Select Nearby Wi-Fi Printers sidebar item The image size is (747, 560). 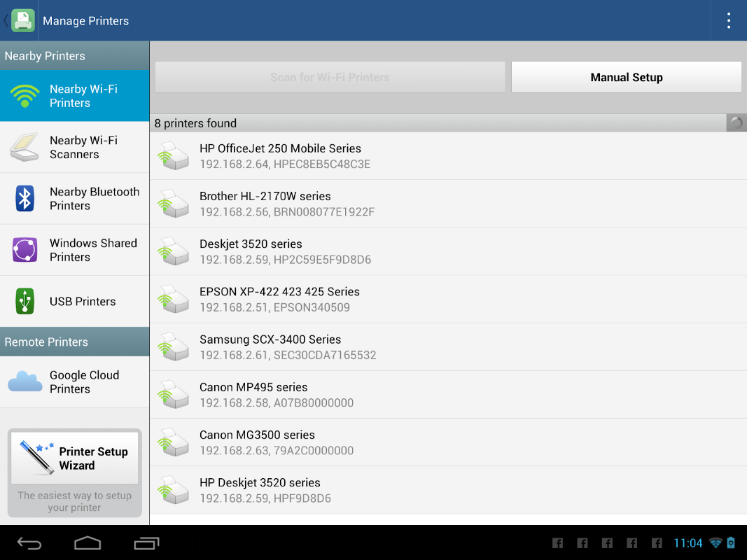(75, 96)
